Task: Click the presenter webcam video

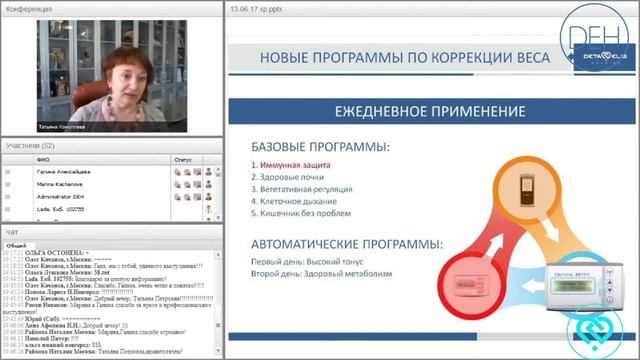Action: (x=112, y=76)
